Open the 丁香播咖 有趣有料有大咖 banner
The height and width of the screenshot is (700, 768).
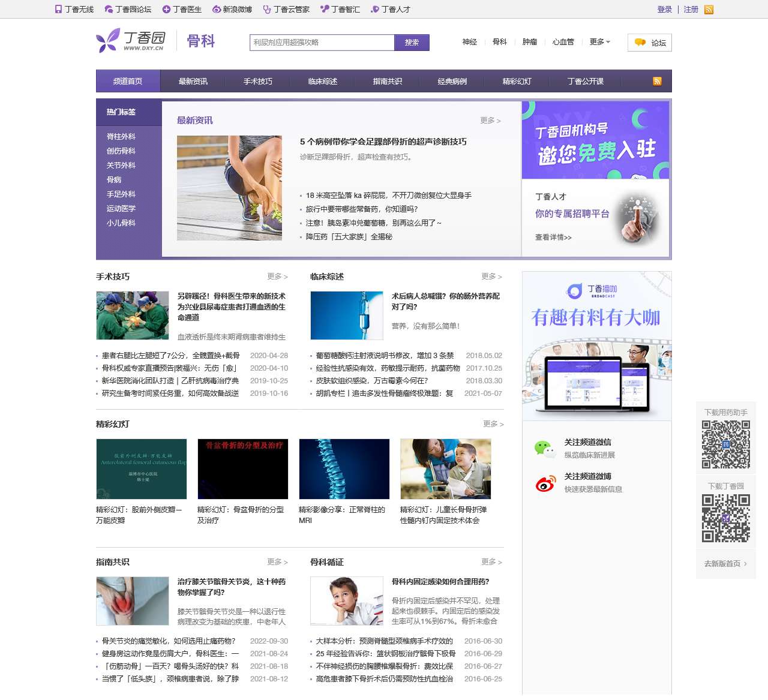point(596,346)
